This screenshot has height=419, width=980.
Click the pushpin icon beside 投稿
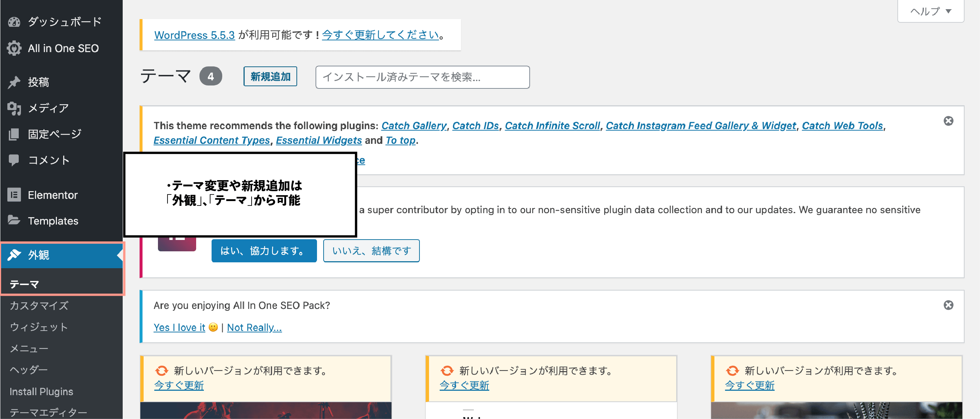14,82
